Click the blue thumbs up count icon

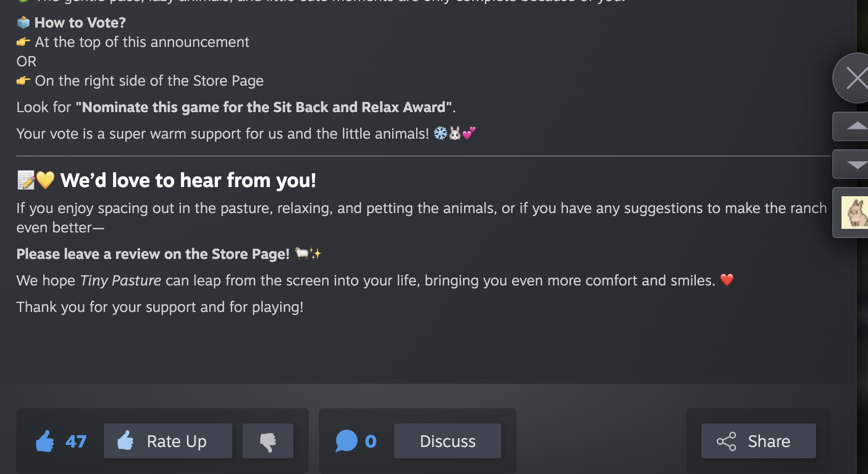pyautogui.click(x=45, y=441)
